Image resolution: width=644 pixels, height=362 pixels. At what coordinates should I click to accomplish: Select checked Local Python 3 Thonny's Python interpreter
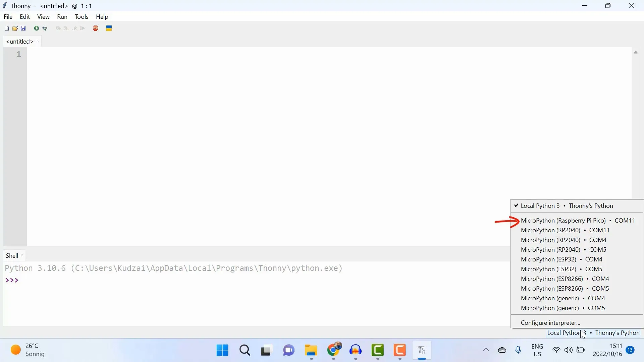coord(577,206)
